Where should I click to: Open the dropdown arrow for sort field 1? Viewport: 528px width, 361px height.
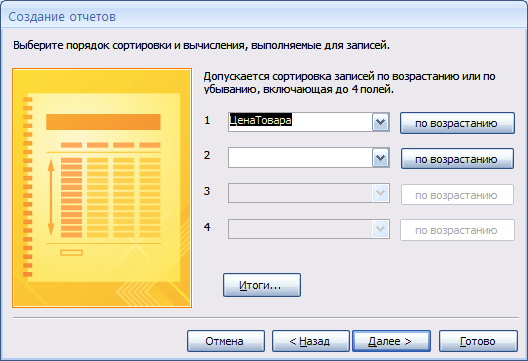(381, 122)
